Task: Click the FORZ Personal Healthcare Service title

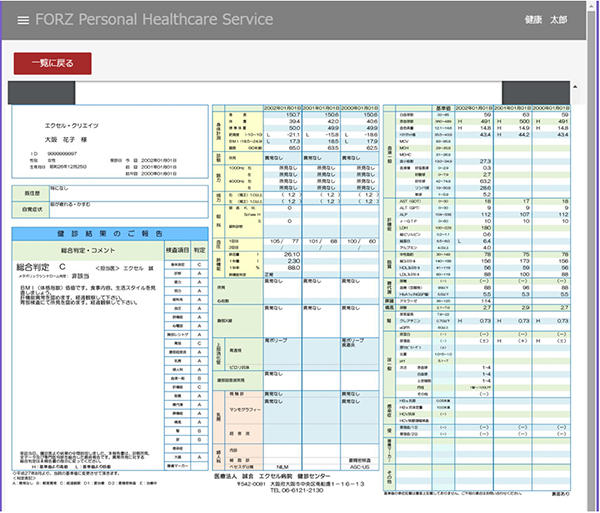Action: tap(153, 19)
